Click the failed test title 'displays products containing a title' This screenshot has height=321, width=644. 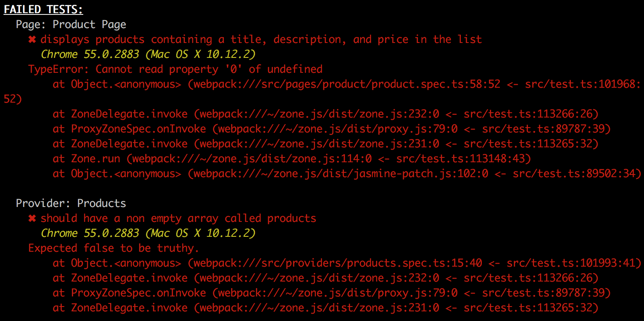pos(261,39)
